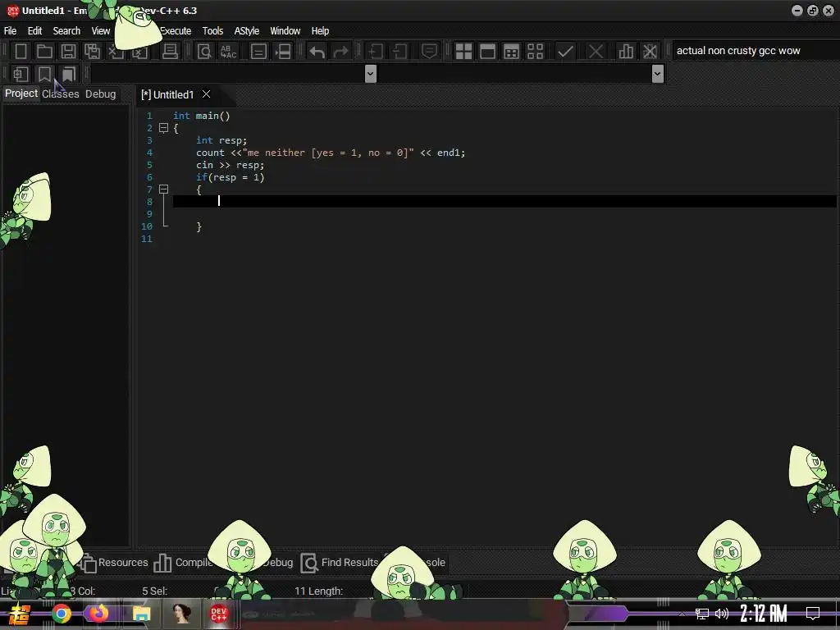The width and height of the screenshot is (840, 630).
Task: Open Replace with the AB-AC icon
Action: pyautogui.click(x=228, y=52)
